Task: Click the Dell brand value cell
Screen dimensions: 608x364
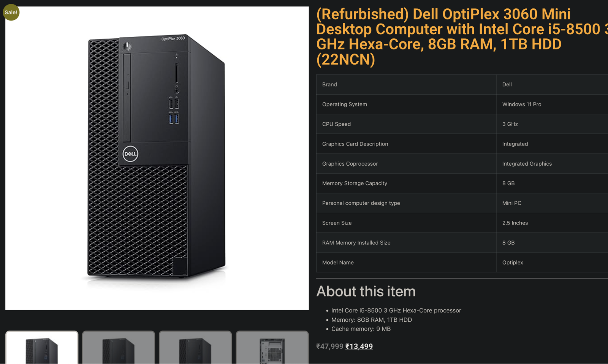Action: coord(552,84)
